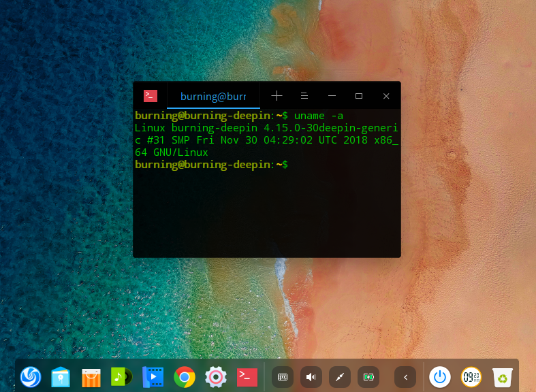Minimize the terminal window
536x392 pixels.
[x=332, y=96]
